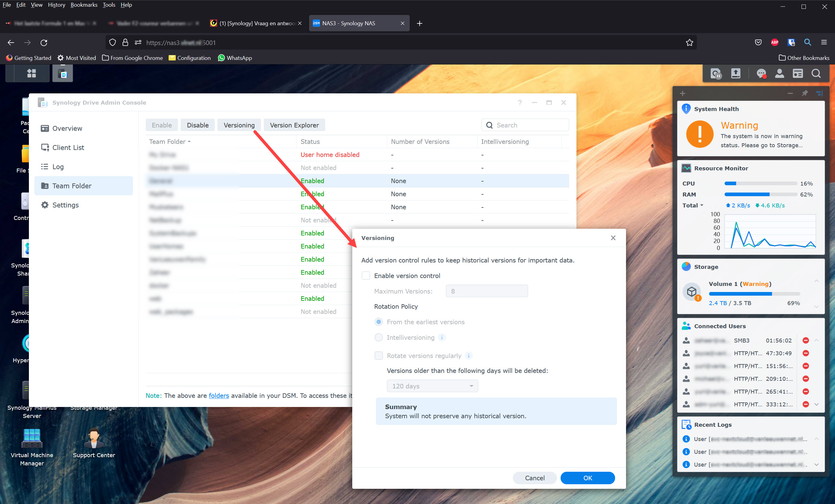Screen dimensions: 835x504
Task: Toggle the widgets panel icon
Action: coord(798,74)
